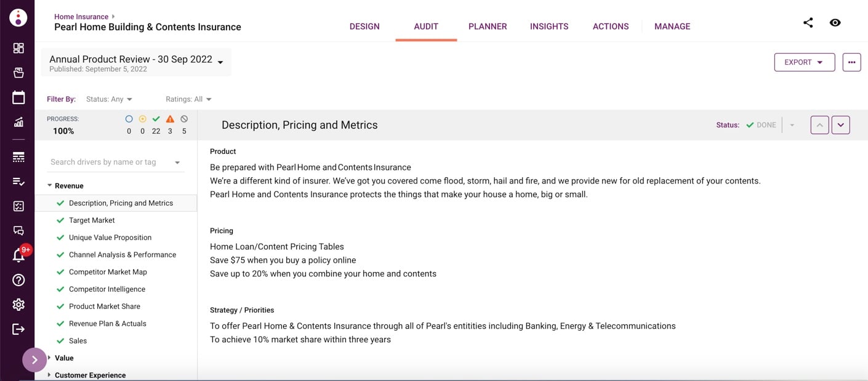
Task: Open the bar chart analytics sidebar icon
Action: [18, 122]
